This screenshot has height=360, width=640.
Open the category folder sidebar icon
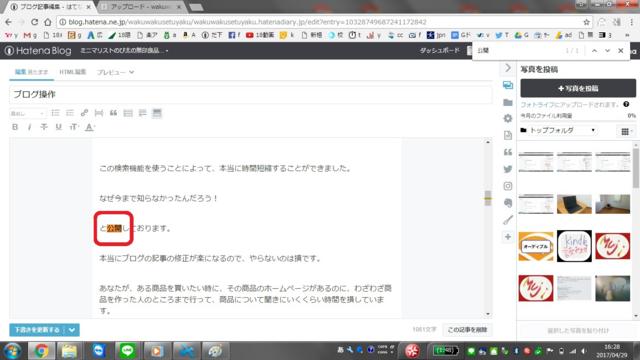[508, 102]
